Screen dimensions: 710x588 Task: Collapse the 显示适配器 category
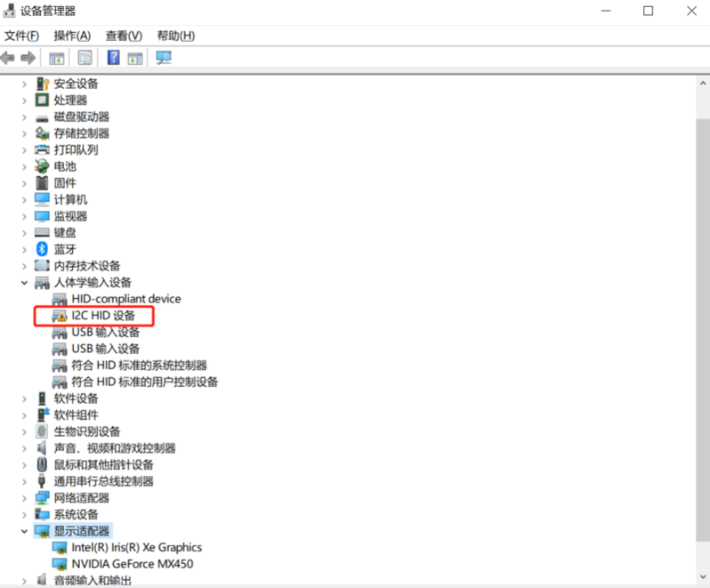25,531
